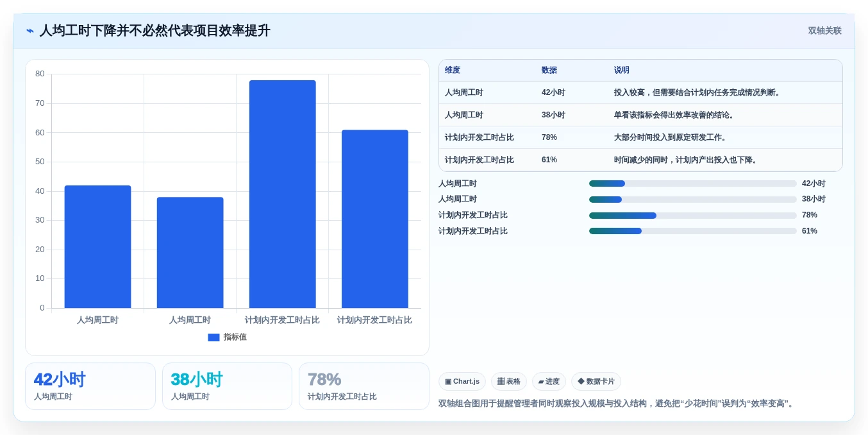Click the 数据 table column header

tap(549, 71)
